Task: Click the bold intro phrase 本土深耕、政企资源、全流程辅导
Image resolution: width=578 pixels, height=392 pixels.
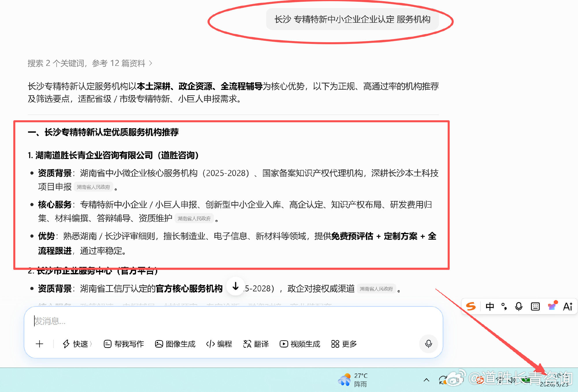Action: coord(200,86)
